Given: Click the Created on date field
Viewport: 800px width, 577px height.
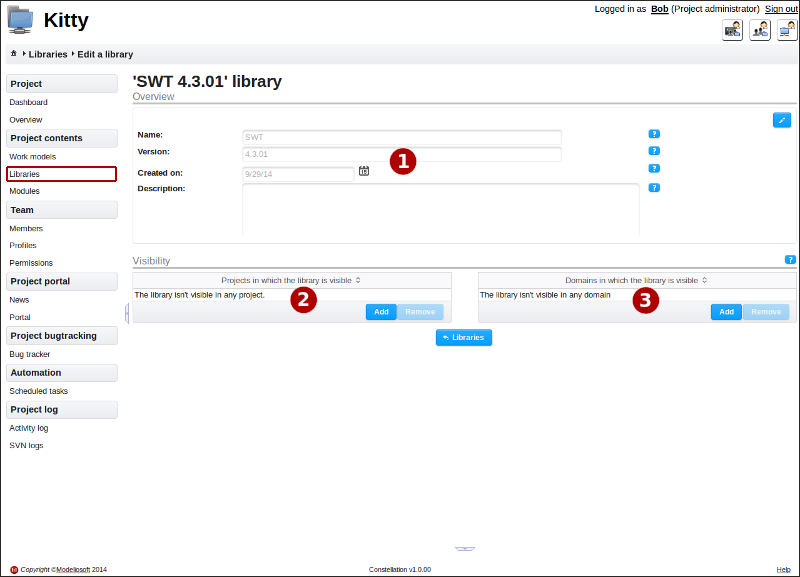Looking at the screenshot, I should tap(298, 174).
